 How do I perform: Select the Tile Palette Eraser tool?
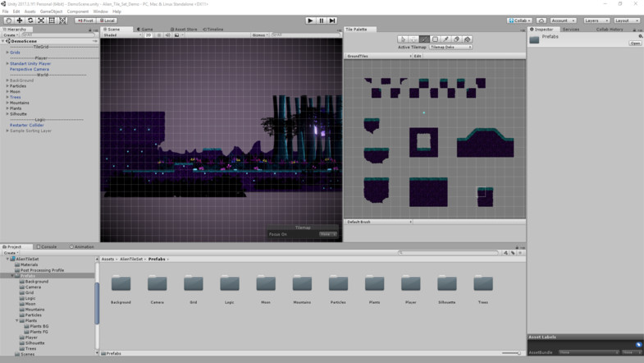click(456, 39)
